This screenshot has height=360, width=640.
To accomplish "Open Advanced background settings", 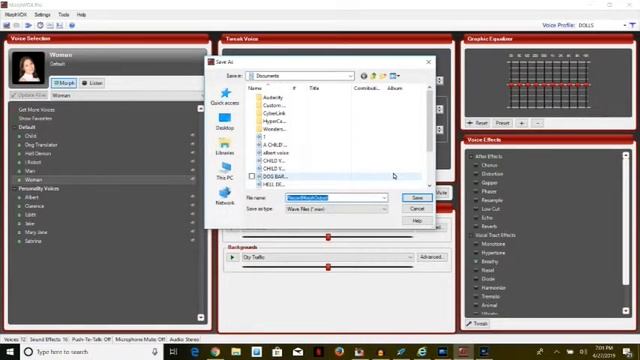I will (431, 257).
